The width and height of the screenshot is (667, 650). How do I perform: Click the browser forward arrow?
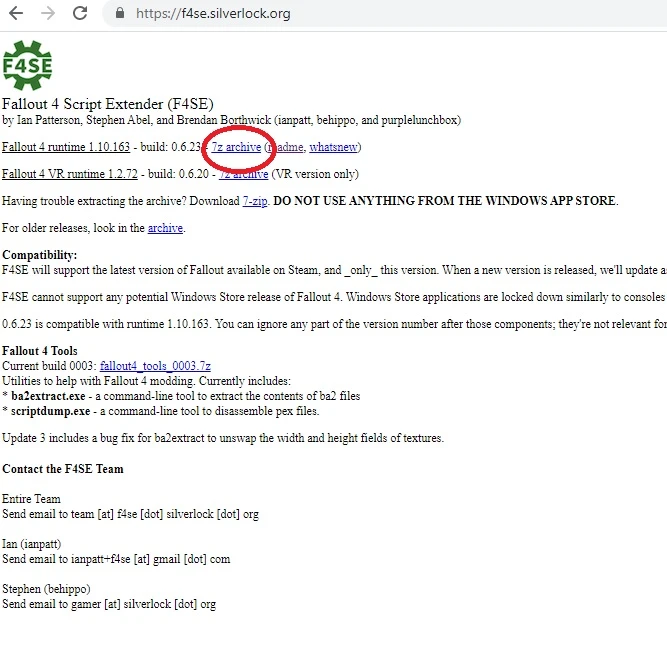(48, 13)
